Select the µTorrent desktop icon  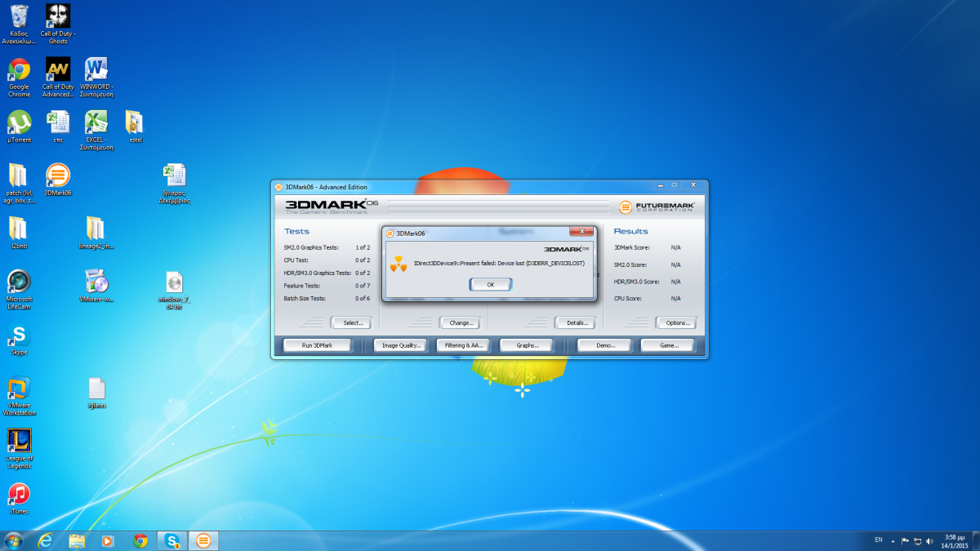(x=19, y=127)
